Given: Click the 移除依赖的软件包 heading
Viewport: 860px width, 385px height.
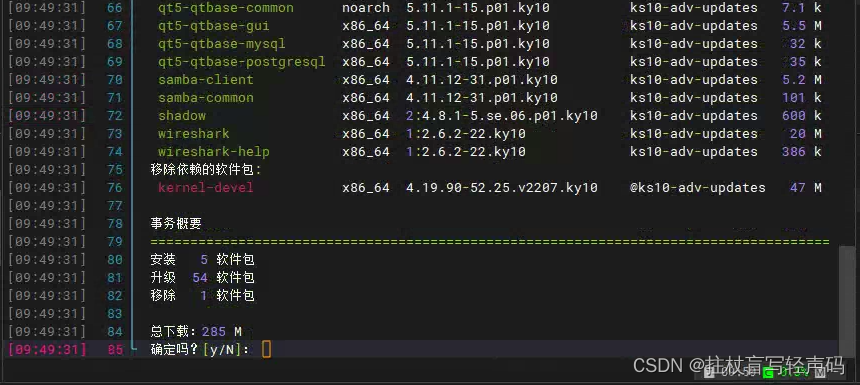Looking at the screenshot, I should (206, 169).
